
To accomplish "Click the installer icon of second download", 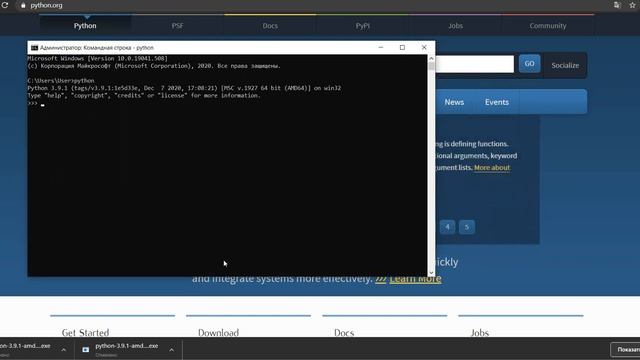I will (85, 349).
